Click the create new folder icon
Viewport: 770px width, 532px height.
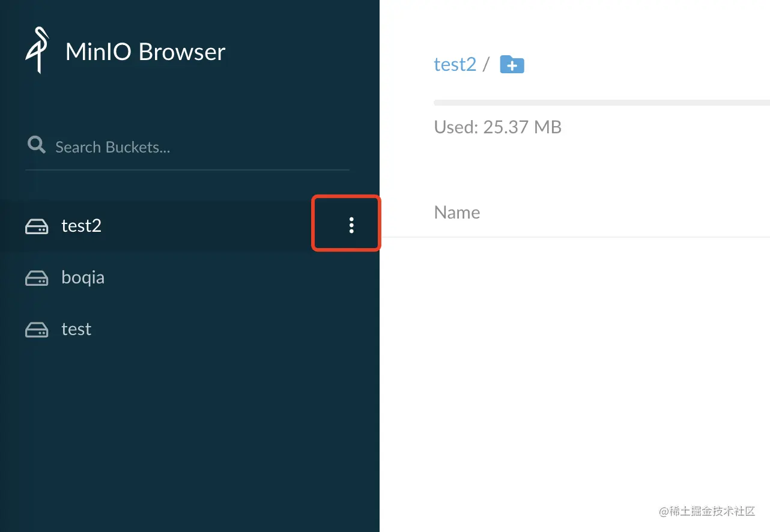pos(512,64)
